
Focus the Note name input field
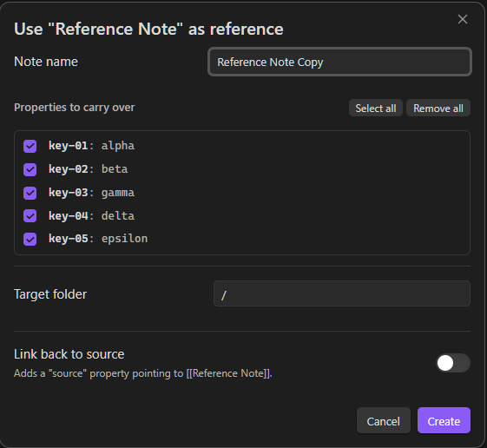pyautogui.click(x=339, y=62)
